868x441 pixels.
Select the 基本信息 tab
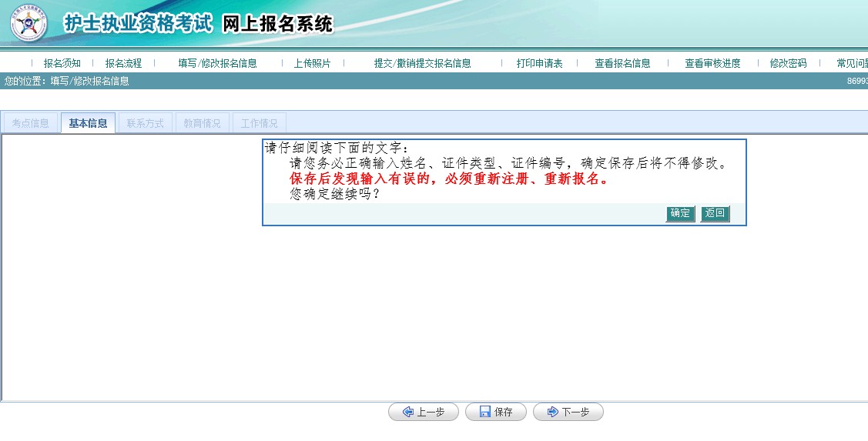pos(88,123)
